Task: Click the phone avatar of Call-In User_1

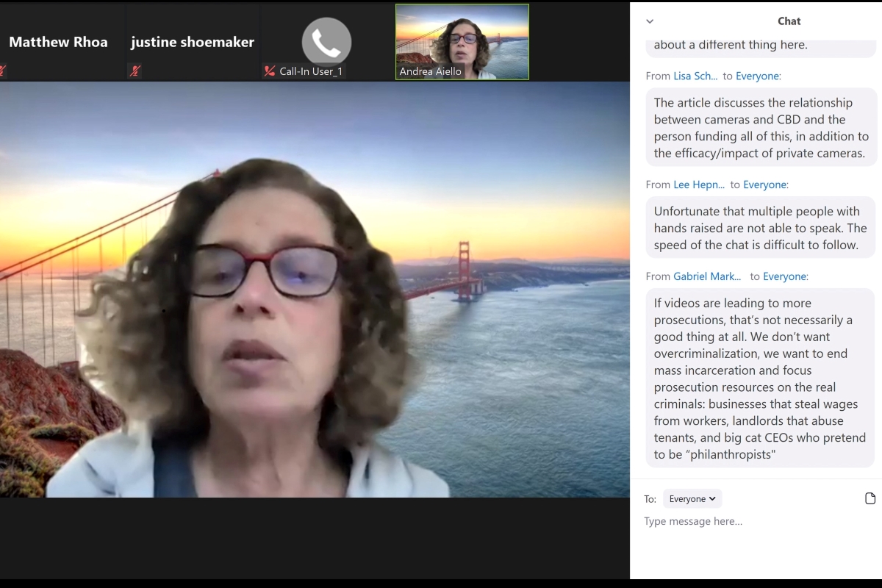Action: pos(326,43)
